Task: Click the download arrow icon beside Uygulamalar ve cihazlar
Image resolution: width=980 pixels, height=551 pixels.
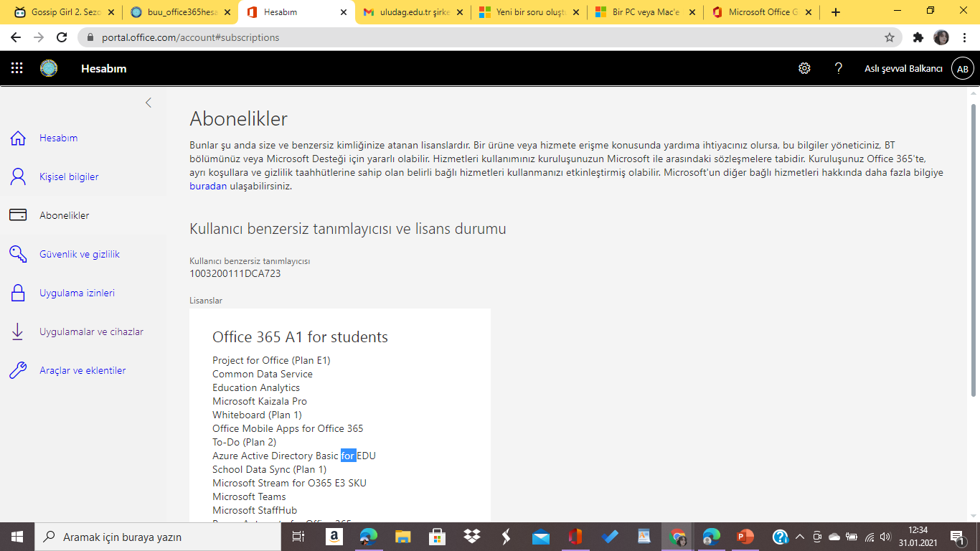Action: [18, 331]
